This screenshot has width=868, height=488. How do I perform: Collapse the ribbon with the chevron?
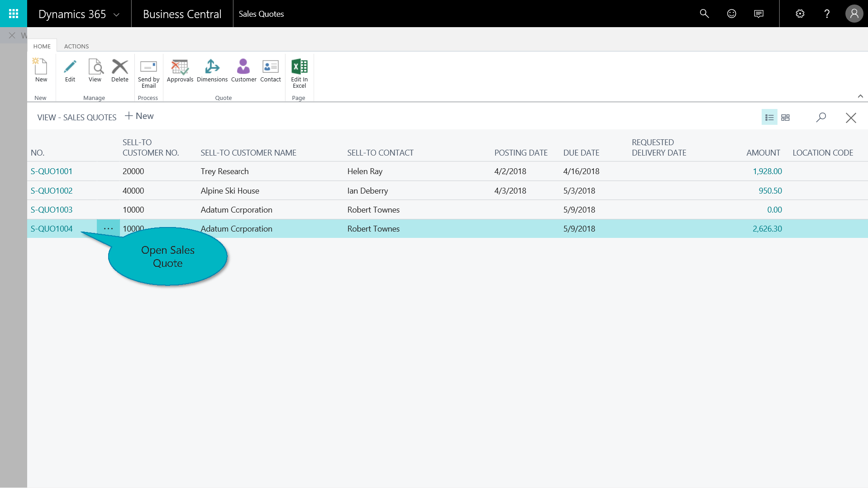coord(860,96)
